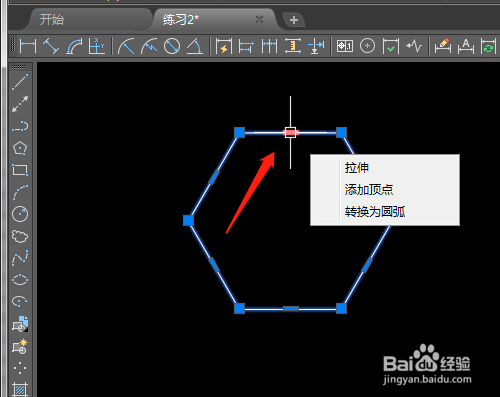Image resolution: width=500 pixels, height=397 pixels.
Task: Select the Spline tool
Action: pyautogui.click(x=20, y=258)
